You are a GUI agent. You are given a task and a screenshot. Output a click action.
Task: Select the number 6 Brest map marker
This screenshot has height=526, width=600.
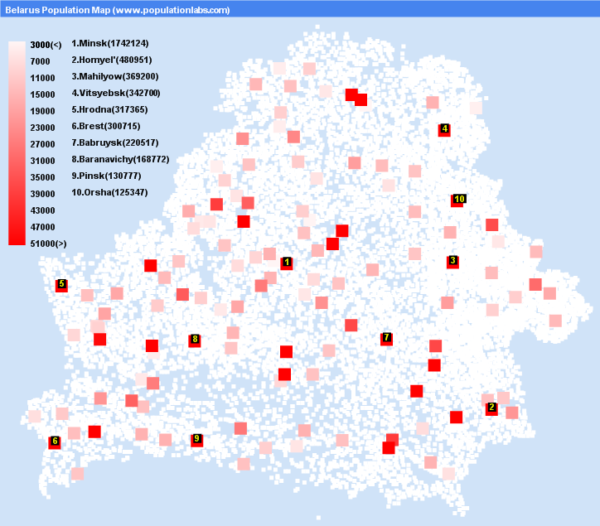pyautogui.click(x=54, y=441)
